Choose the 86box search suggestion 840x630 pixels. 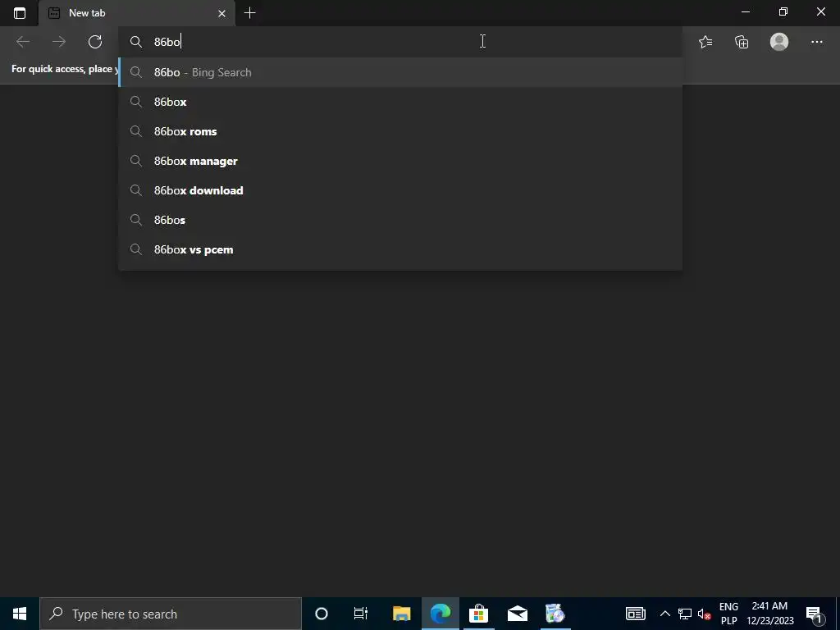[400, 102]
